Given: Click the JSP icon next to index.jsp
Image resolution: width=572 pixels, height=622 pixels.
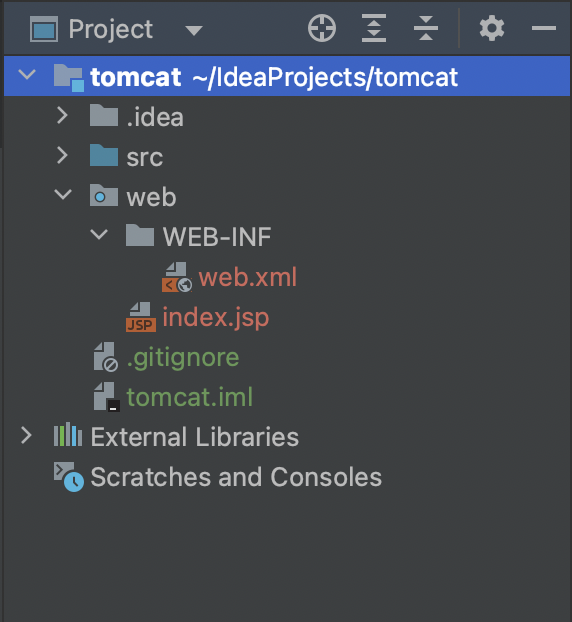Looking at the screenshot, I should (x=141, y=317).
